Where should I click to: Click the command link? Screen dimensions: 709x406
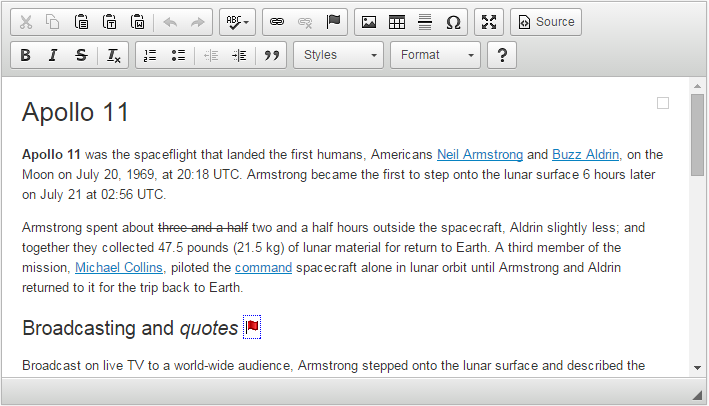point(264,268)
